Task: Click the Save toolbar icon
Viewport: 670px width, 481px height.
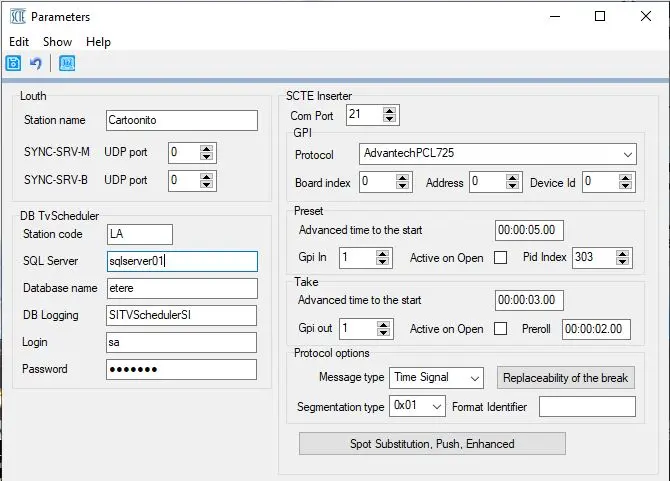Action: tap(15, 64)
